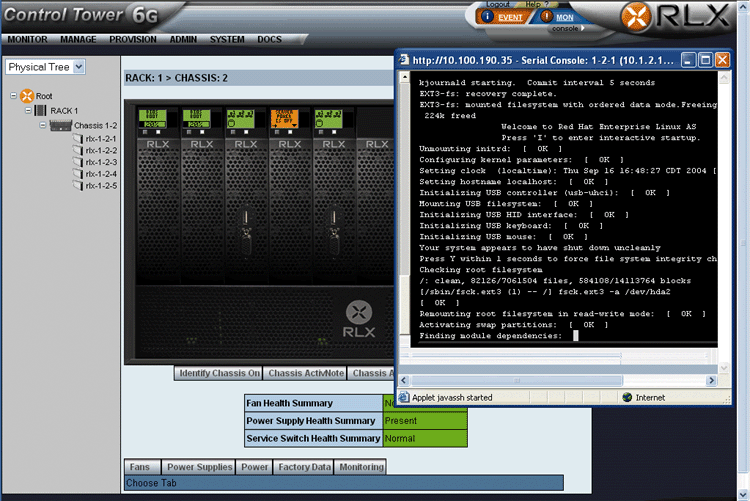This screenshot has height=501, width=750.
Task: Click the Internet zone globe icon
Action: click(627, 397)
